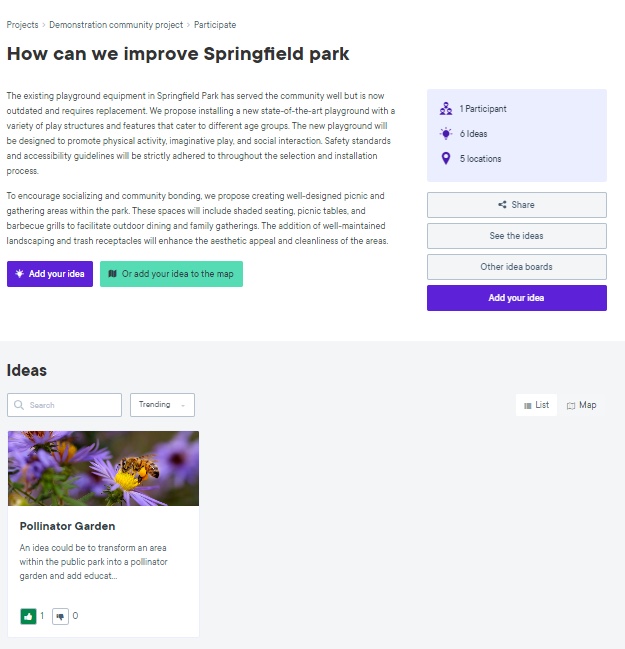Click the participants icon in stats panel
Viewport: 625px width, 649px height.
(x=446, y=109)
